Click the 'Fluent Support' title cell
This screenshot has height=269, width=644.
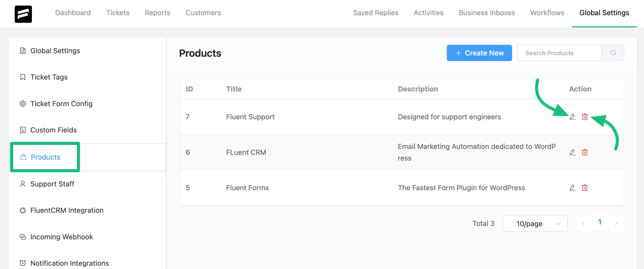(x=250, y=117)
